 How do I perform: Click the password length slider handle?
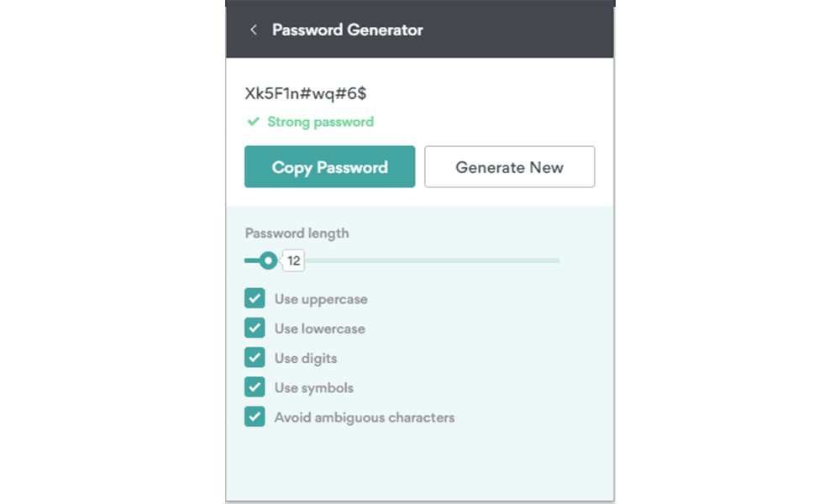[268, 261]
